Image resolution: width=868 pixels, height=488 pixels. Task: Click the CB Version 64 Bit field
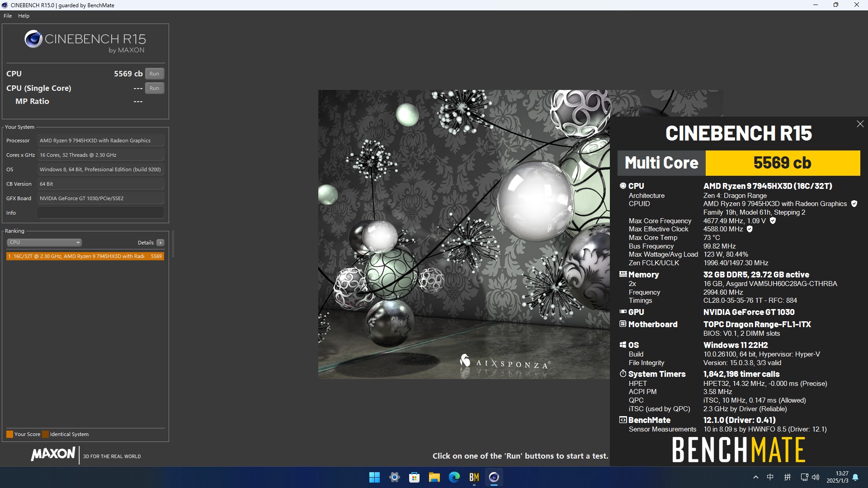(x=100, y=184)
